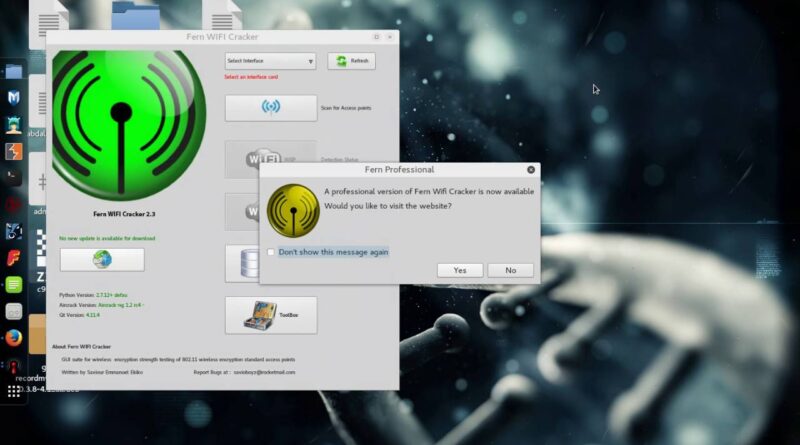This screenshot has width=800, height=445.
Task: Launch the dark red circular dock icon
Action: pos(14,205)
